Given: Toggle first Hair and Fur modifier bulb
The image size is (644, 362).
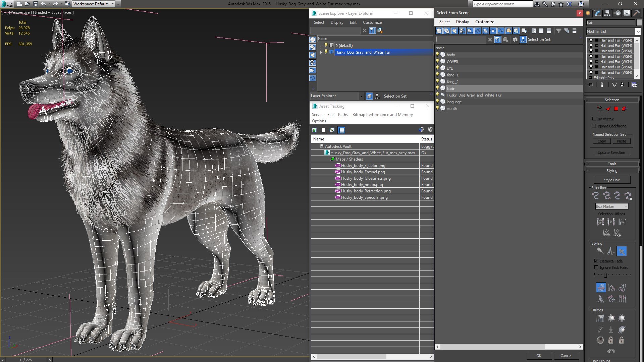Looking at the screenshot, I should click(x=591, y=40).
